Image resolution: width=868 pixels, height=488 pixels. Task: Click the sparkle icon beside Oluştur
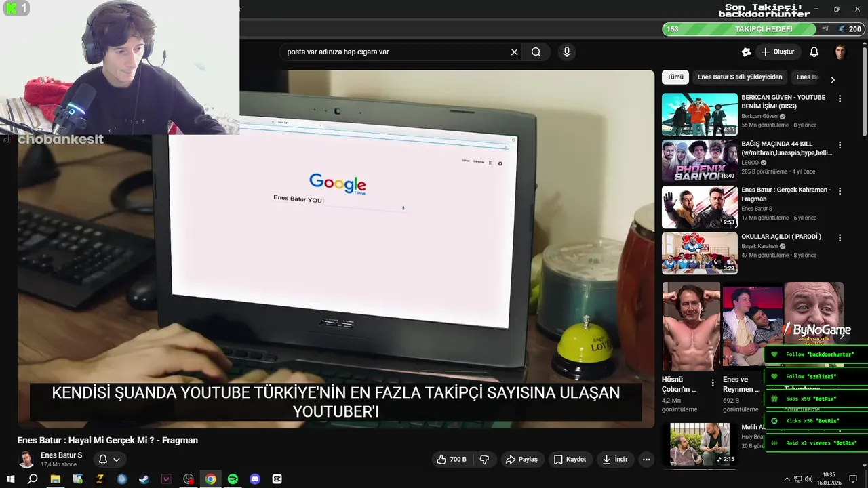tap(746, 52)
